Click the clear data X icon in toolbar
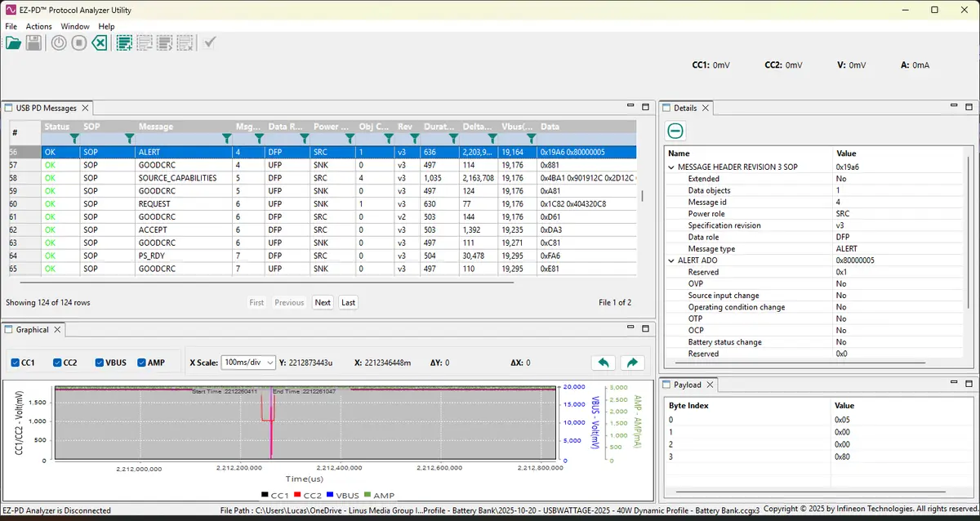Image resolution: width=980 pixels, height=521 pixels. click(x=99, y=43)
